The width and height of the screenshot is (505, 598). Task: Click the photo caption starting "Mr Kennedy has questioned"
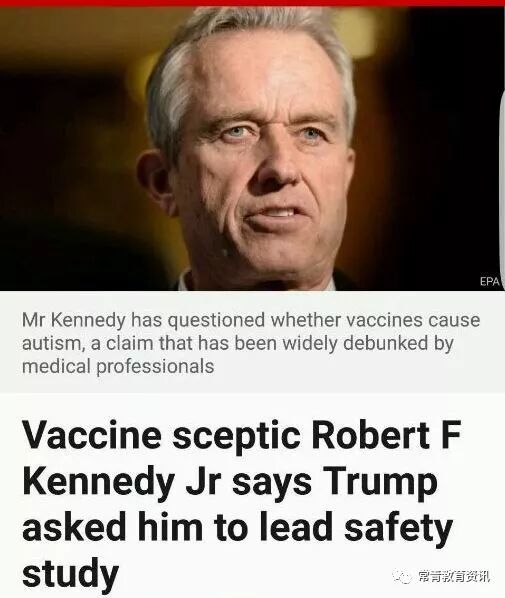251,343
